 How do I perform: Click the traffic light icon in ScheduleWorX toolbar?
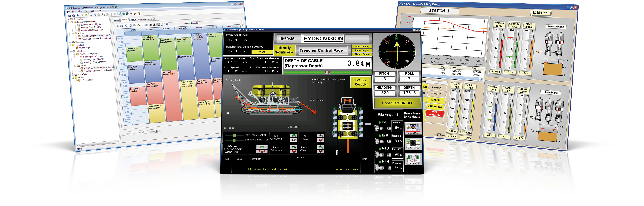tap(127, 14)
